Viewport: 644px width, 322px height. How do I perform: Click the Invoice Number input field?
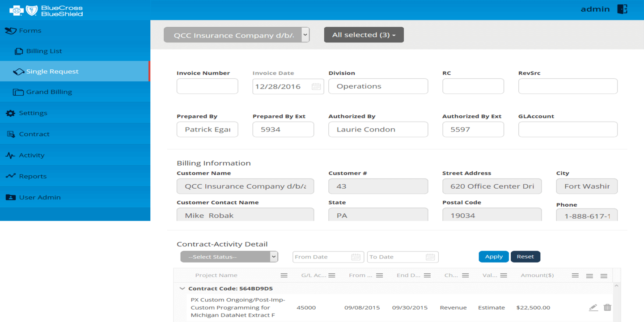[x=207, y=86]
